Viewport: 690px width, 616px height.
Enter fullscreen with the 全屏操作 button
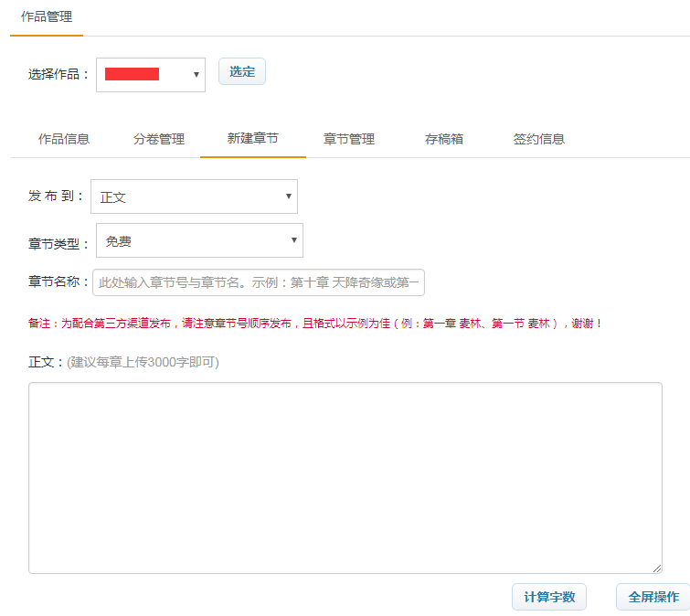pos(653,597)
